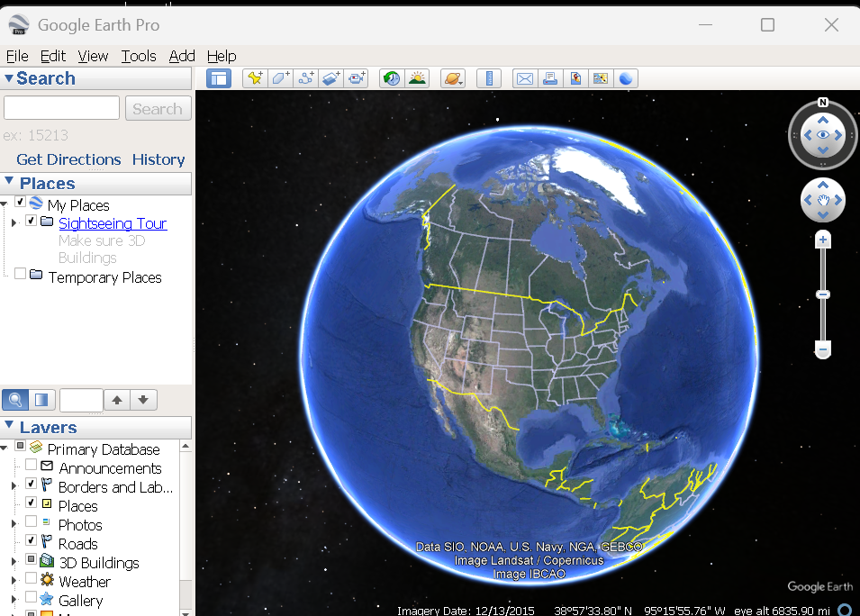
Task: Open the View menu
Action: [x=94, y=56]
